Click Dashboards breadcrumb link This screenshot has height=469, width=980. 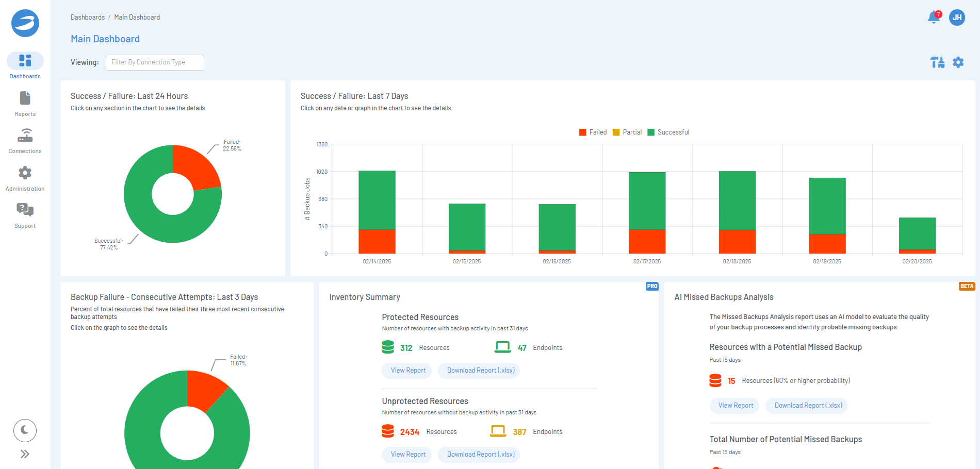pos(88,17)
